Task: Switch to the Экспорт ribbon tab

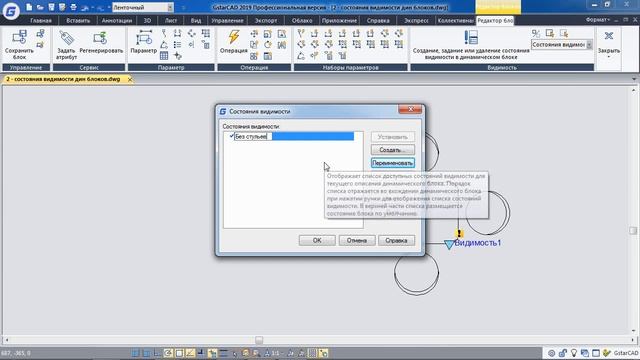Action: (x=266, y=20)
